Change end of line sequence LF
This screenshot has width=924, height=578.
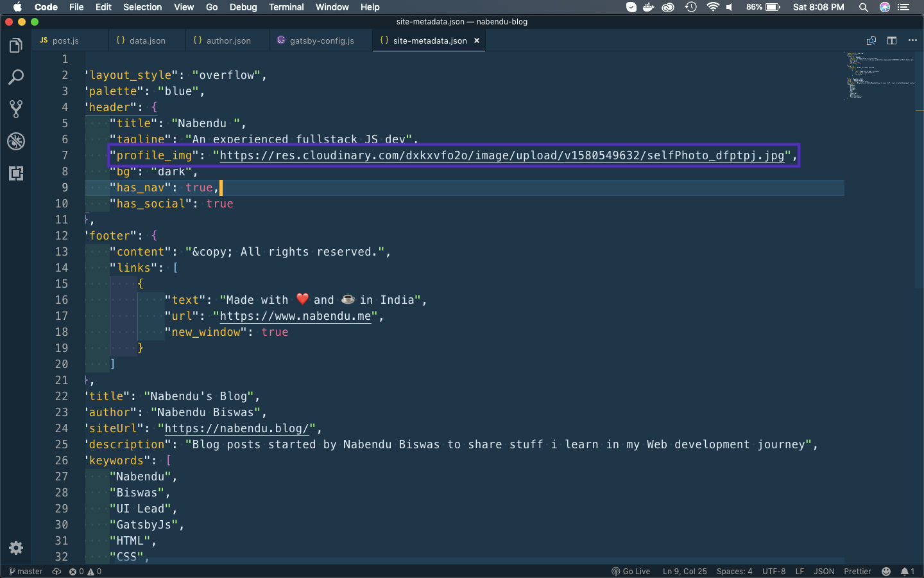pyautogui.click(x=800, y=572)
